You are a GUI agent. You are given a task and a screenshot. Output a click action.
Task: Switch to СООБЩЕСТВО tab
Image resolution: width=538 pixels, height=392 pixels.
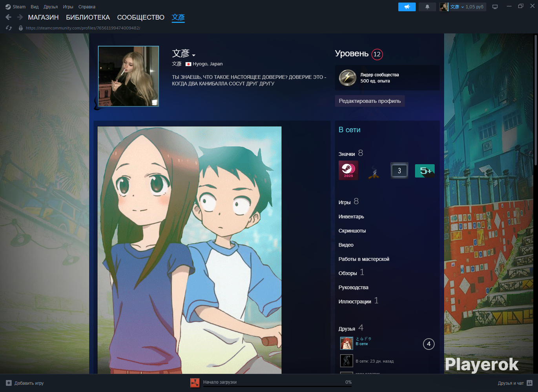click(x=140, y=17)
